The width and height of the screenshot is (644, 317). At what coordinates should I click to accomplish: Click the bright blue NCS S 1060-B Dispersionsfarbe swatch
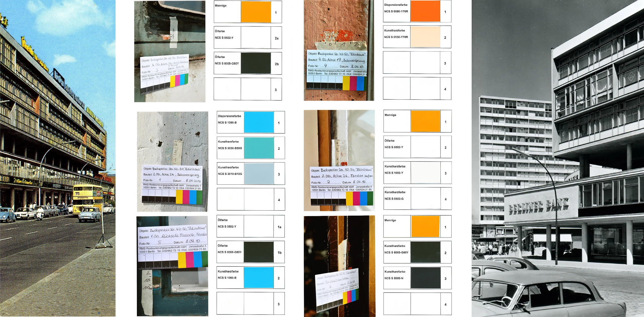tap(259, 122)
